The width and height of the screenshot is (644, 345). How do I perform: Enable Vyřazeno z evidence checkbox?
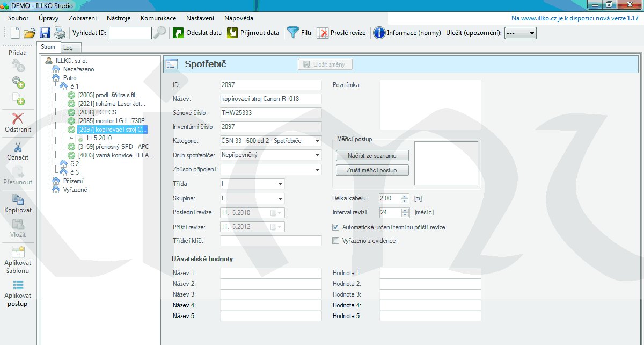click(x=336, y=241)
